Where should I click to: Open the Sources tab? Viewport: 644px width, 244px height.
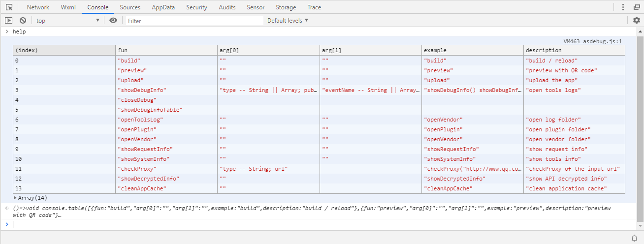[130, 7]
